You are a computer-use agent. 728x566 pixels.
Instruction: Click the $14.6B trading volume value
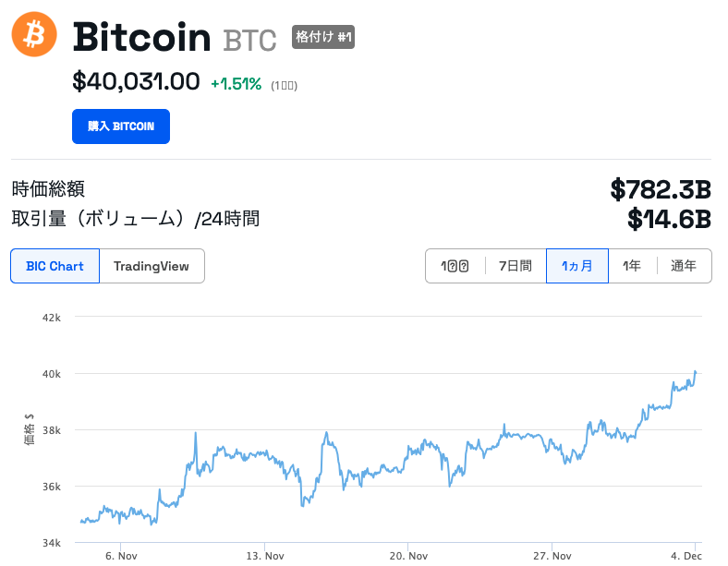point(669,219)
